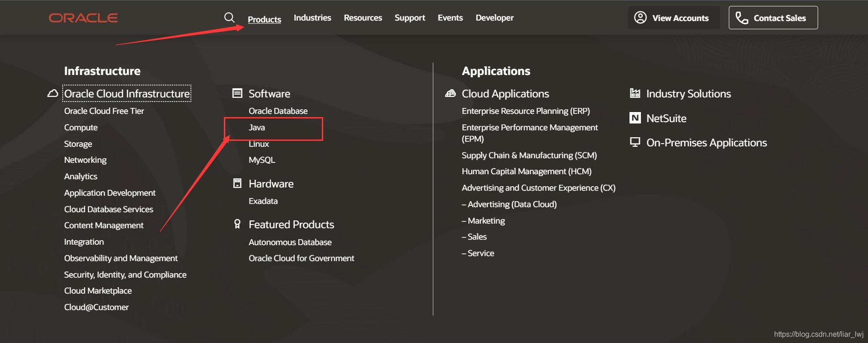Select the Compute link
The image size is (868, 343).
click(81, 128)
